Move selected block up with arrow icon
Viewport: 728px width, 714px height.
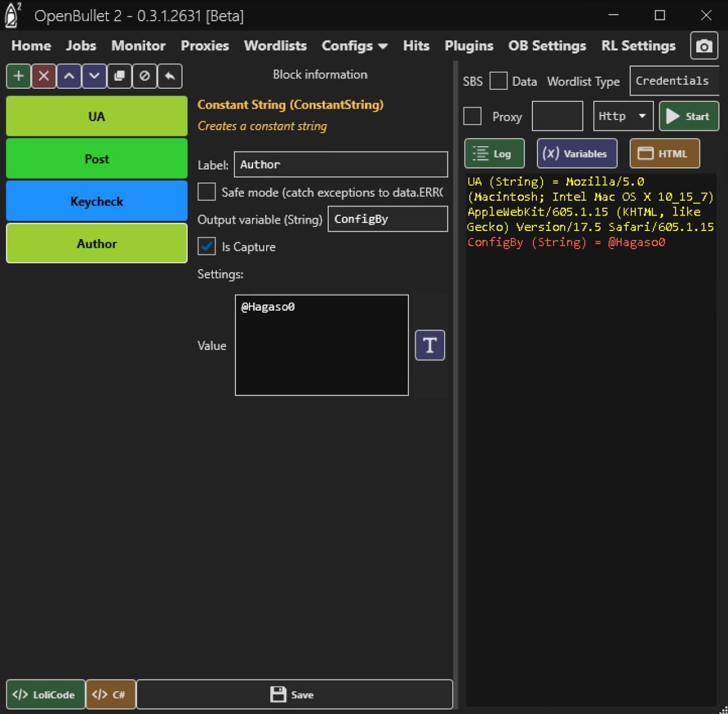(x=69, y=76)
